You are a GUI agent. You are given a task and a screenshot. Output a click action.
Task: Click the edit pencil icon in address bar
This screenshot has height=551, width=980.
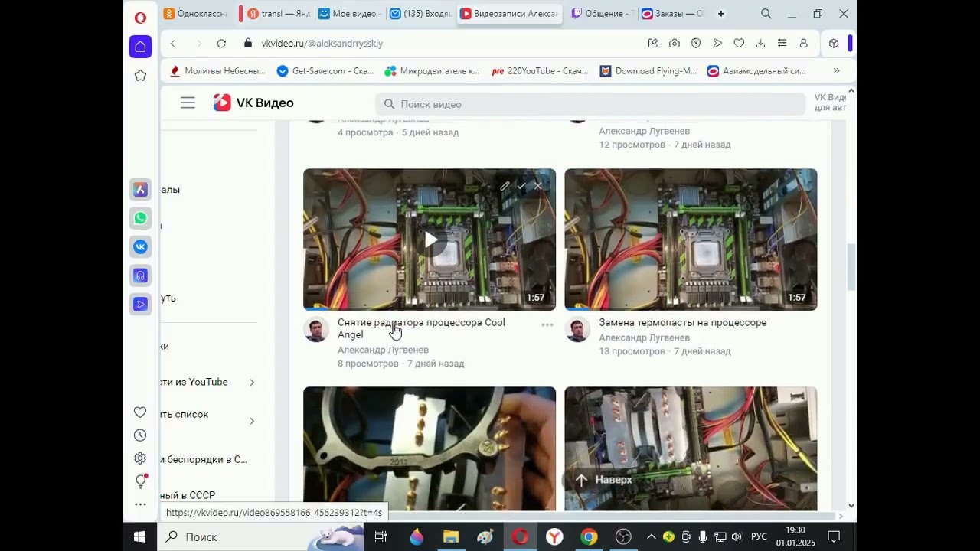pos(653,44)
